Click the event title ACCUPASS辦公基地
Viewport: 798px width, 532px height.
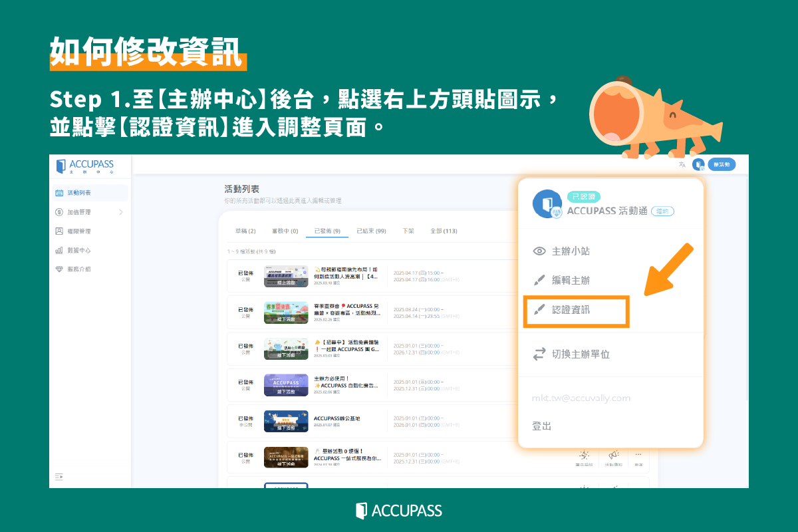(336, 418)
